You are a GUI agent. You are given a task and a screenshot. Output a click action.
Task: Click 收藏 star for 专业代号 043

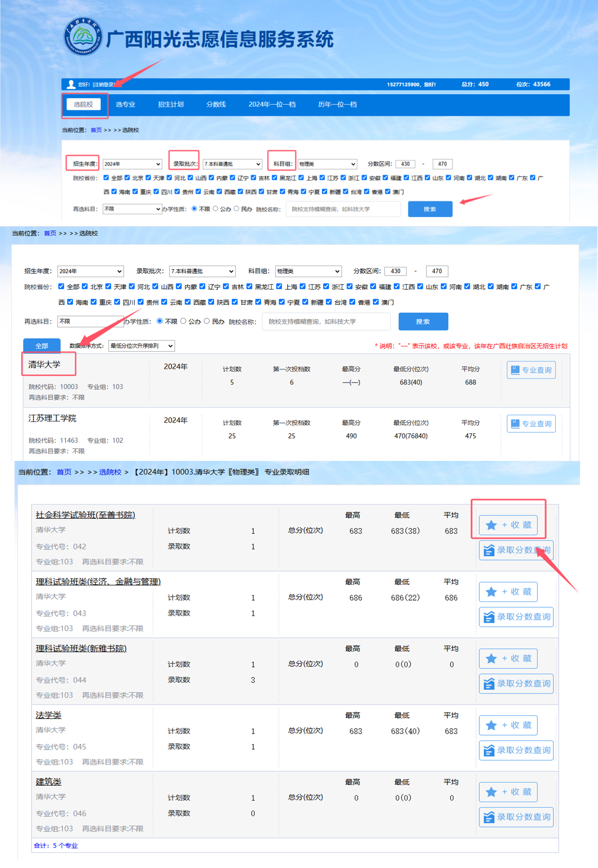(508, 591)
